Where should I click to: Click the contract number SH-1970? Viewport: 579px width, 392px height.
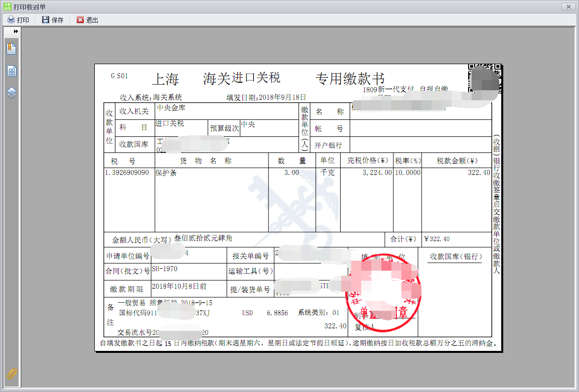coord(165,269)
